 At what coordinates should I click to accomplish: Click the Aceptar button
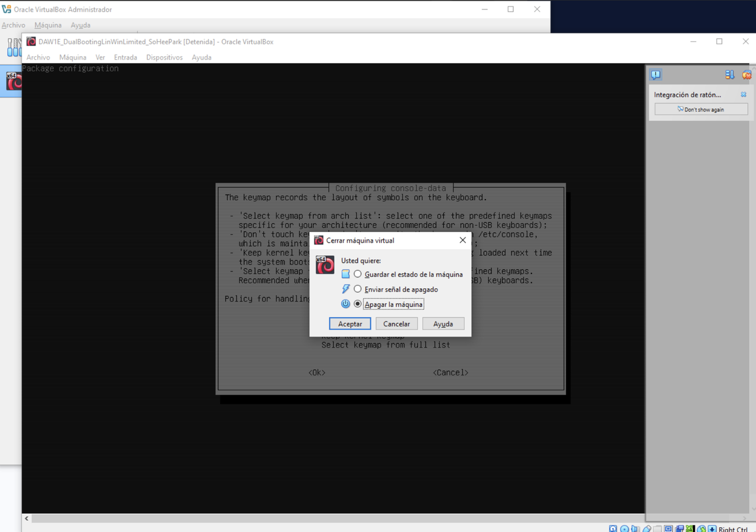[350, 324]
